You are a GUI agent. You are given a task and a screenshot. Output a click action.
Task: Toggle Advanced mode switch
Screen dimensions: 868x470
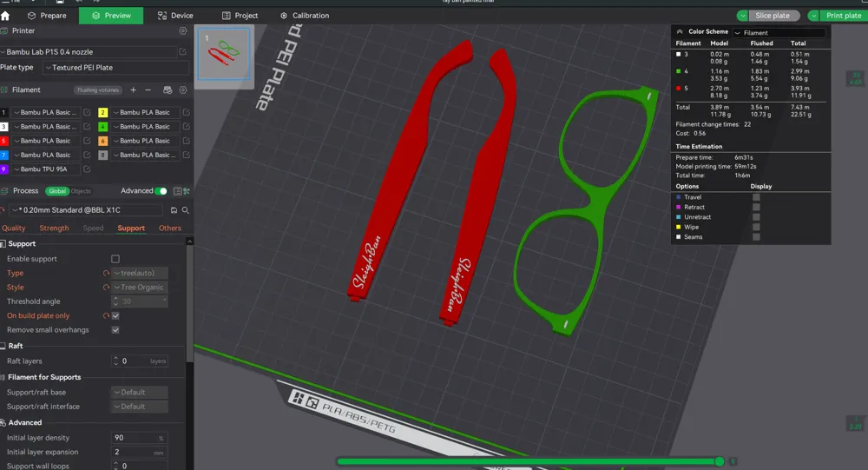[161, 191]
